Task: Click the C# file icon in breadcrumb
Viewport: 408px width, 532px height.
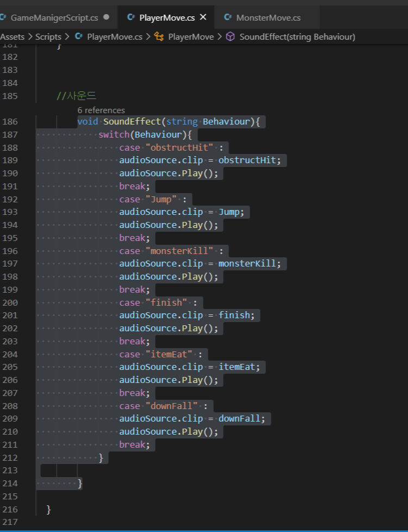Action: click(79, 36)
